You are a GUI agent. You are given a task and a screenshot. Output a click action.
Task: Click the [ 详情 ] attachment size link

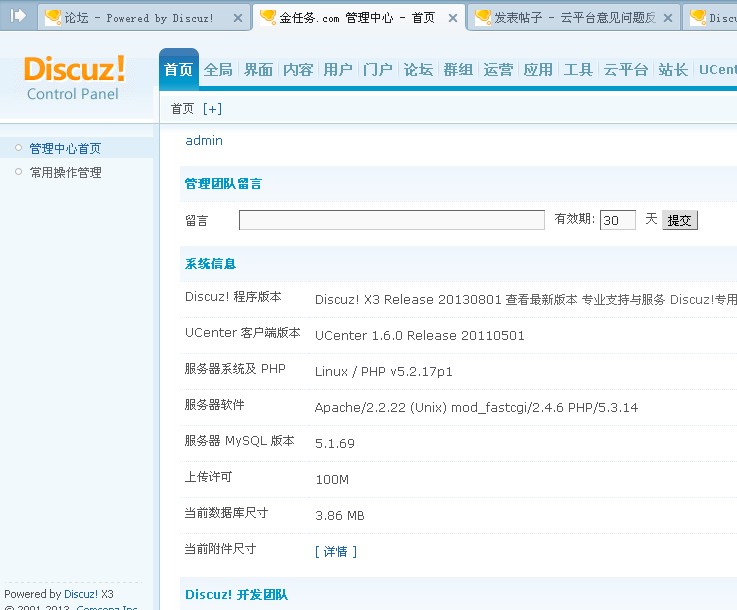click(x=336, y=551)
